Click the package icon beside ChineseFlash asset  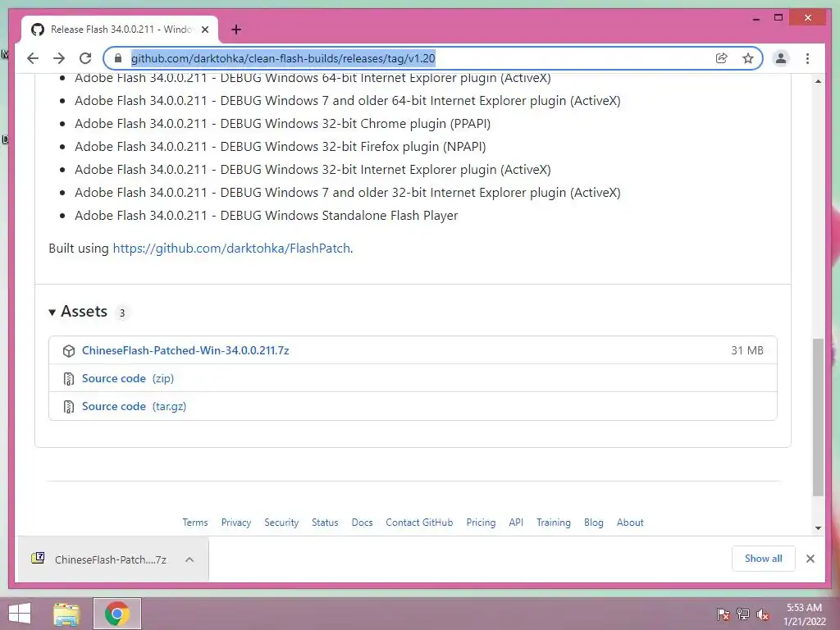coord(69,351)
